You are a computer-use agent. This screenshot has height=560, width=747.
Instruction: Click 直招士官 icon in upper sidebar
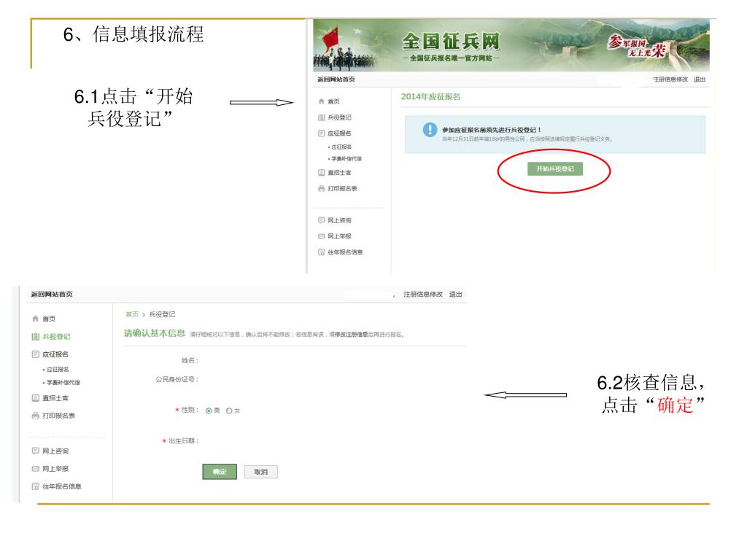point(321,173)
